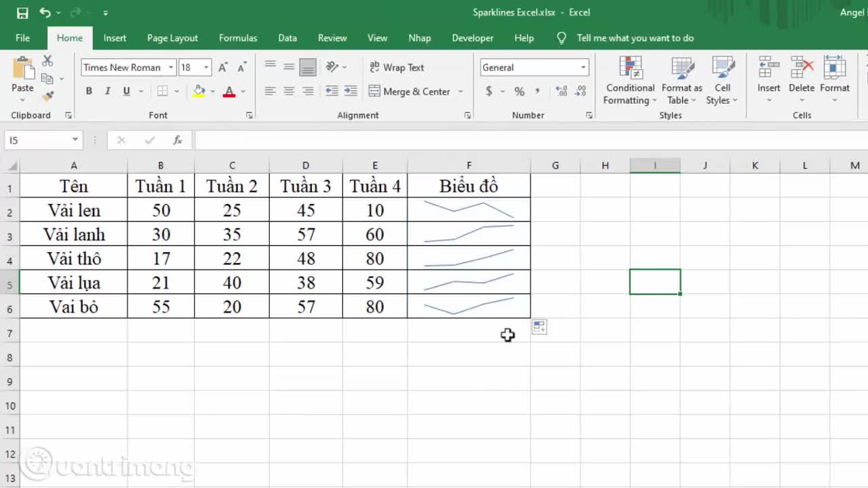Open the File tab

tap(22, 38)
